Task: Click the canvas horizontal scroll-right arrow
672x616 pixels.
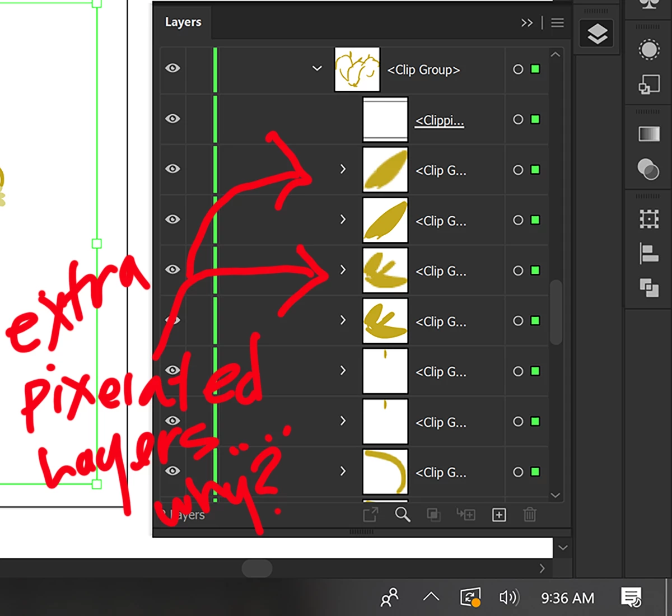Action: tap(542, 568)
